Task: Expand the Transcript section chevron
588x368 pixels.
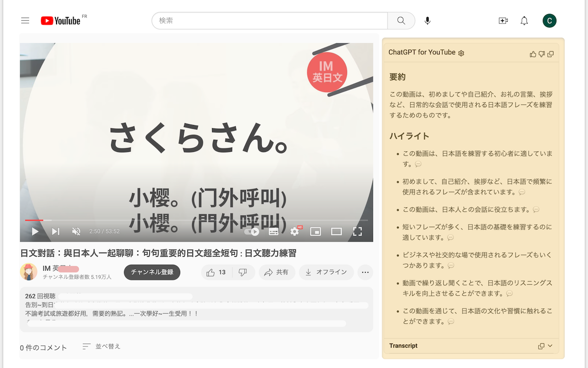Action: click(550, 346)
